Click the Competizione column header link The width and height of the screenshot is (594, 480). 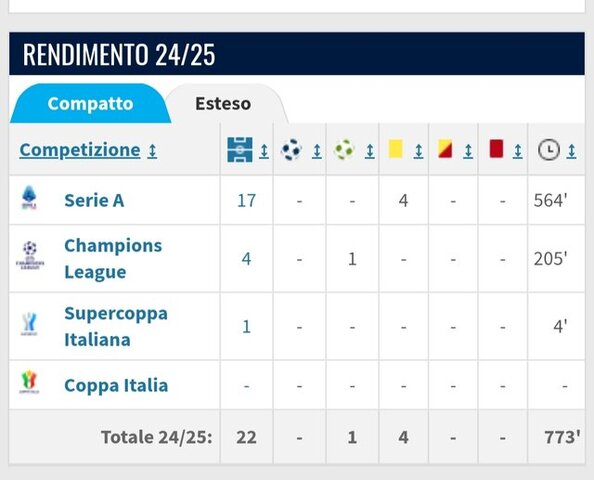click(x=80, y=150)
